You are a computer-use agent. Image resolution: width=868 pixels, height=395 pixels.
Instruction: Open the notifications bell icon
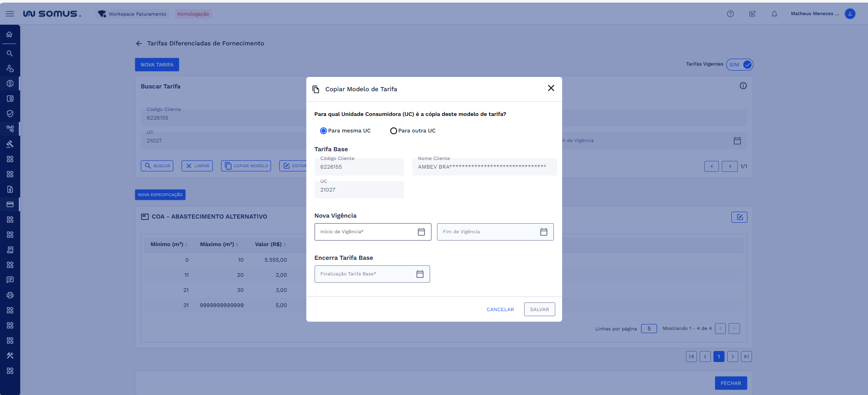(x=774, y=14)
